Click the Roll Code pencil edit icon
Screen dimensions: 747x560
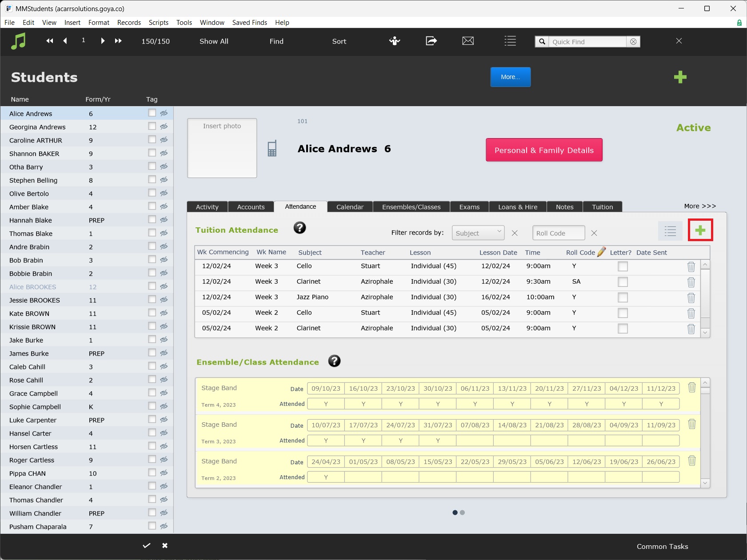pyautogui.click(x=601, y=252)
